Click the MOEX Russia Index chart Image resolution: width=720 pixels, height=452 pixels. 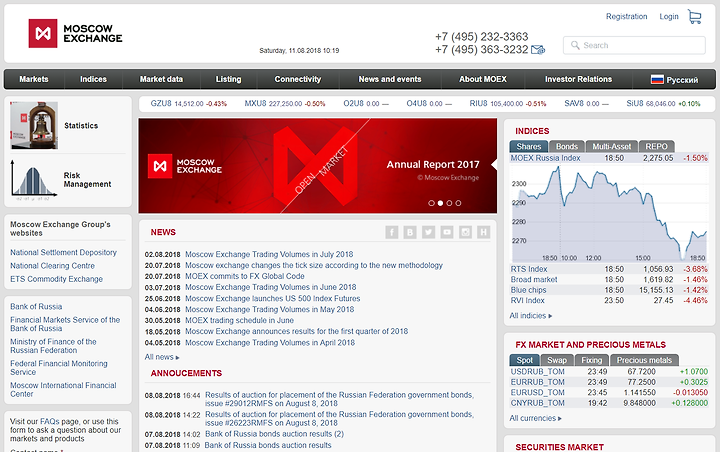pyautogui.click(x=609, y=214)
